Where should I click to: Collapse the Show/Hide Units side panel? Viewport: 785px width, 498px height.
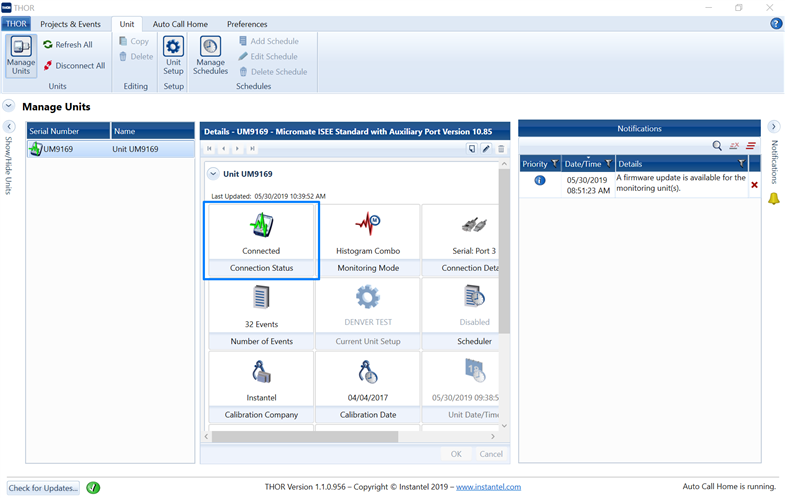click(x=9, y=127)
